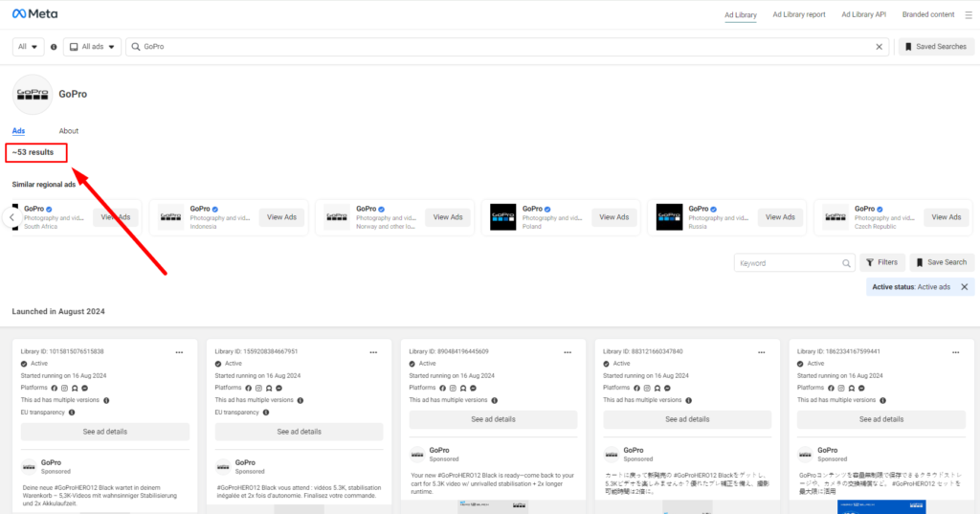Remove the Active status filter chip
The height and width of the screenshot is (514, 980).
(x=965, y=287)
